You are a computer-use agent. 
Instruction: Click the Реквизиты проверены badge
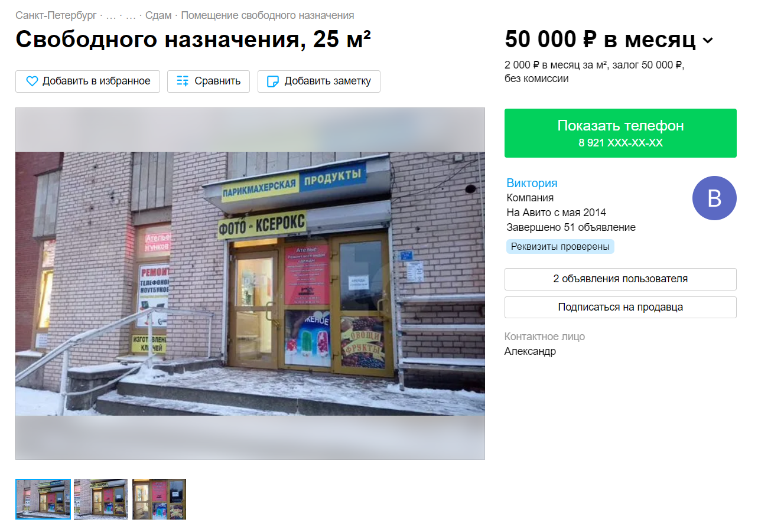point(560,247)
